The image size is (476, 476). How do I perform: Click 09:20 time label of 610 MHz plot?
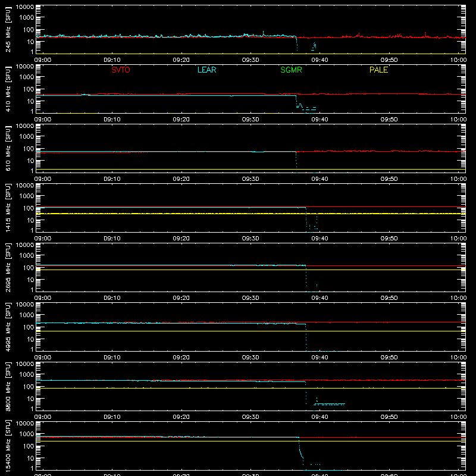181,179
